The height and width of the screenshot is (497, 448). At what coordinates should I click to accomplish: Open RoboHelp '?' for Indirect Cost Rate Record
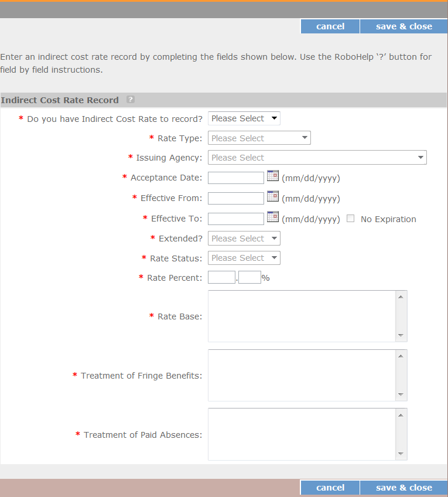click(131, 100)
